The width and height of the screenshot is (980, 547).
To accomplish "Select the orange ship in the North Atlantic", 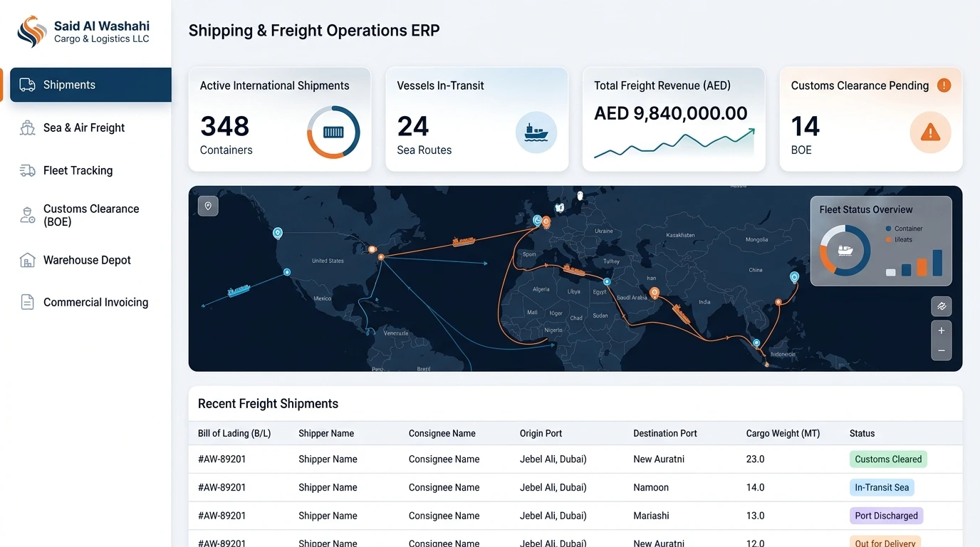I will pos(464,242).
